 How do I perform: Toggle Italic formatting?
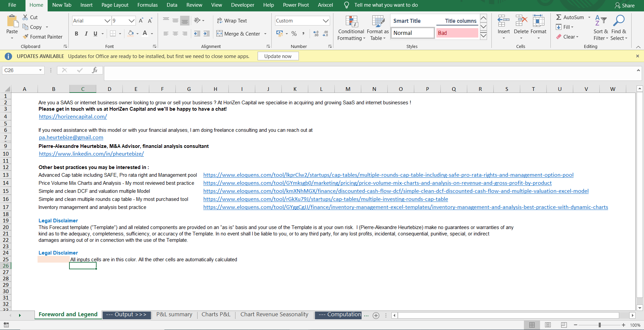[x=86, y=34]
